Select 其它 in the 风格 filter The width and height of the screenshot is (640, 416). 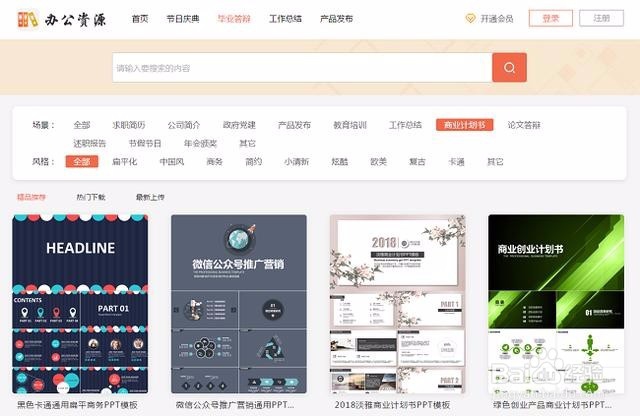495,162
